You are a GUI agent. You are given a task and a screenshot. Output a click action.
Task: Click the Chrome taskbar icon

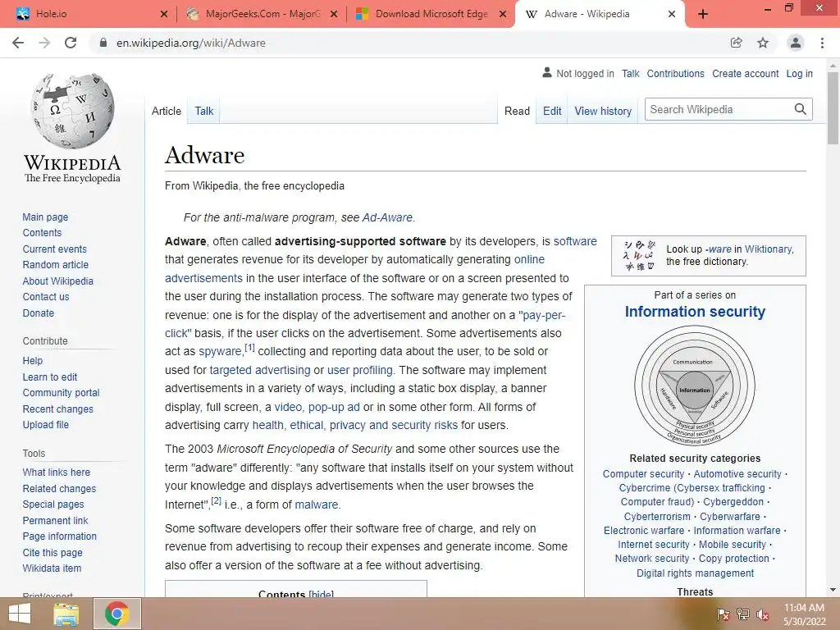tap(117, 614)
